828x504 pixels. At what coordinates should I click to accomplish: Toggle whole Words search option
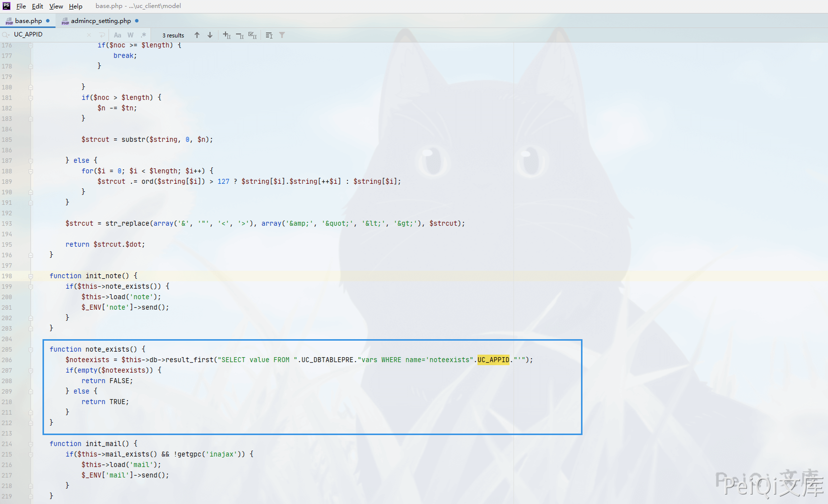pos(130,35)
